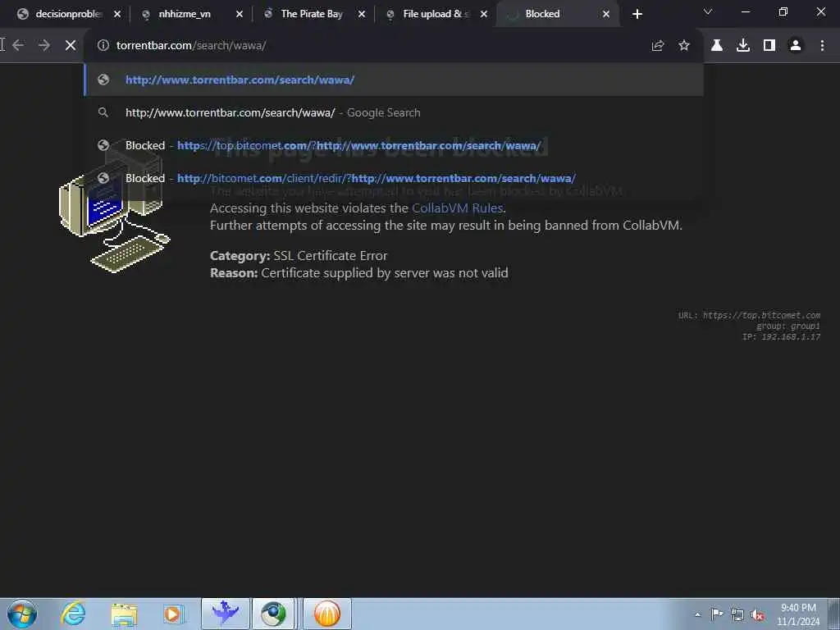
Task: Click the Category: SSL Certificate Error text
Action: tap(299, 256)
